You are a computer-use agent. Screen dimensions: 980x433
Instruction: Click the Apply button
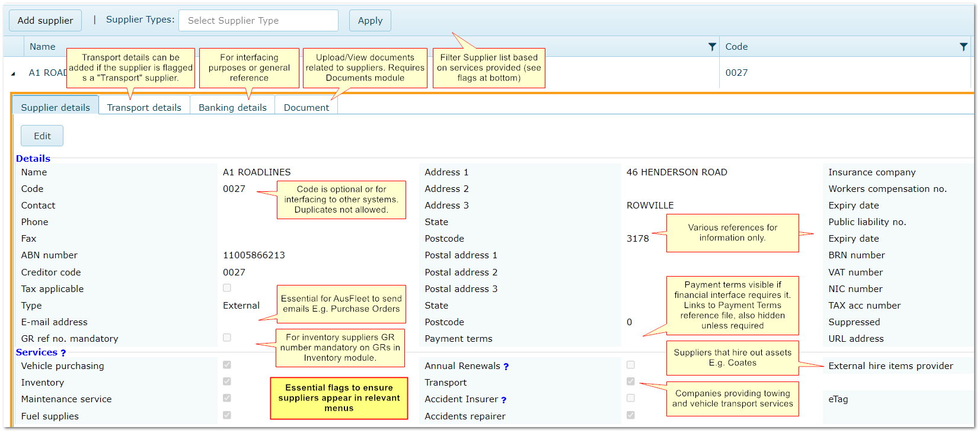click(370, 20)
